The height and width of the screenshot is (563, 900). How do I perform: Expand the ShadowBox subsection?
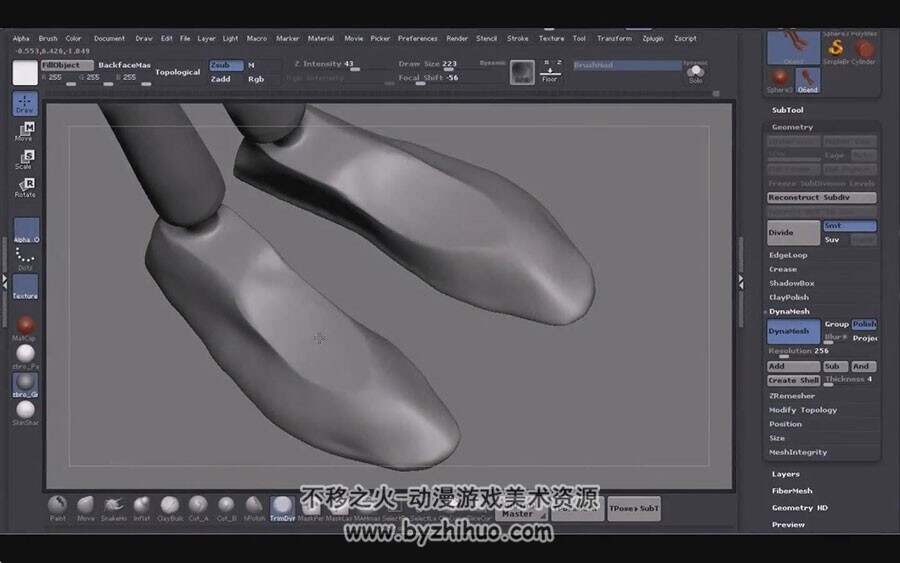pyautogui.click(x=792, y=283)
